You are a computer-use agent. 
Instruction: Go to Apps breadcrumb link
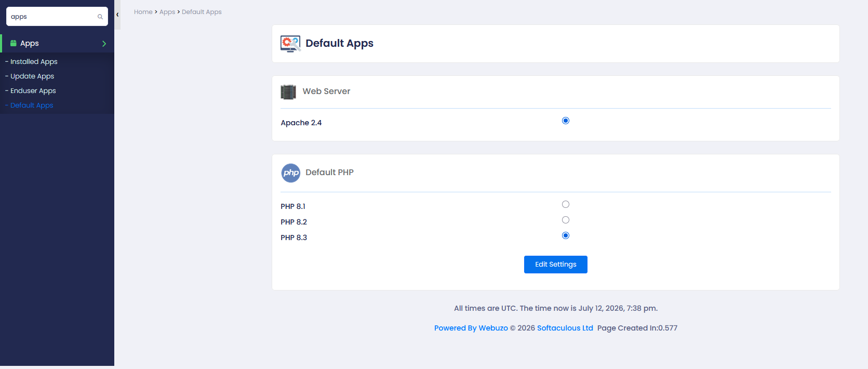click(x=167, y=12)
